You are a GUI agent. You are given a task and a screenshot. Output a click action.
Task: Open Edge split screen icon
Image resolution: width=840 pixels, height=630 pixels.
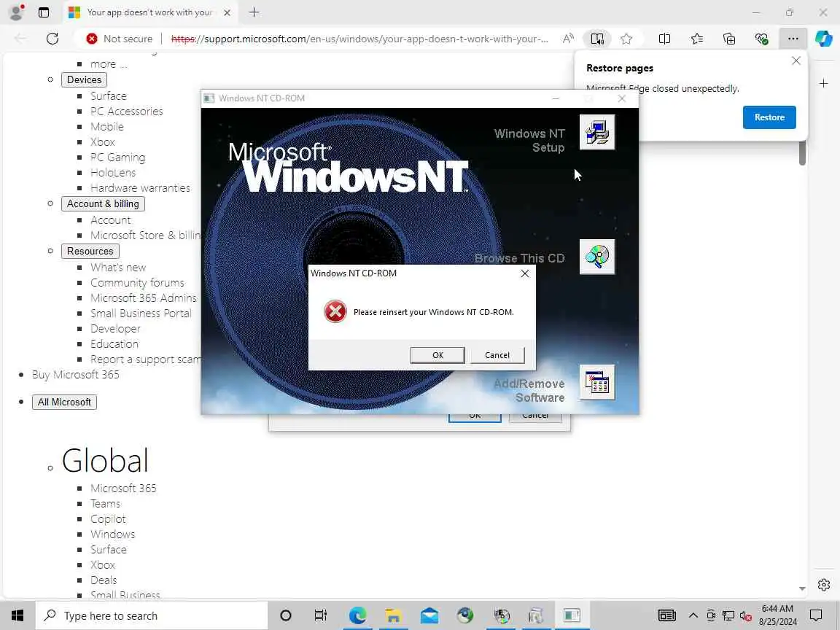664,39
